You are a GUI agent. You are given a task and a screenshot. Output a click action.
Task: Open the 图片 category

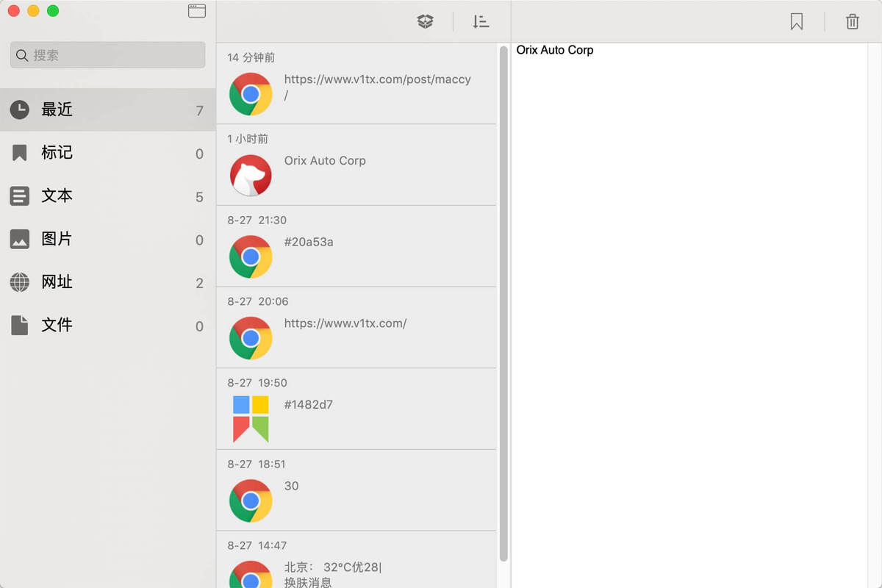tap(108, 239)
